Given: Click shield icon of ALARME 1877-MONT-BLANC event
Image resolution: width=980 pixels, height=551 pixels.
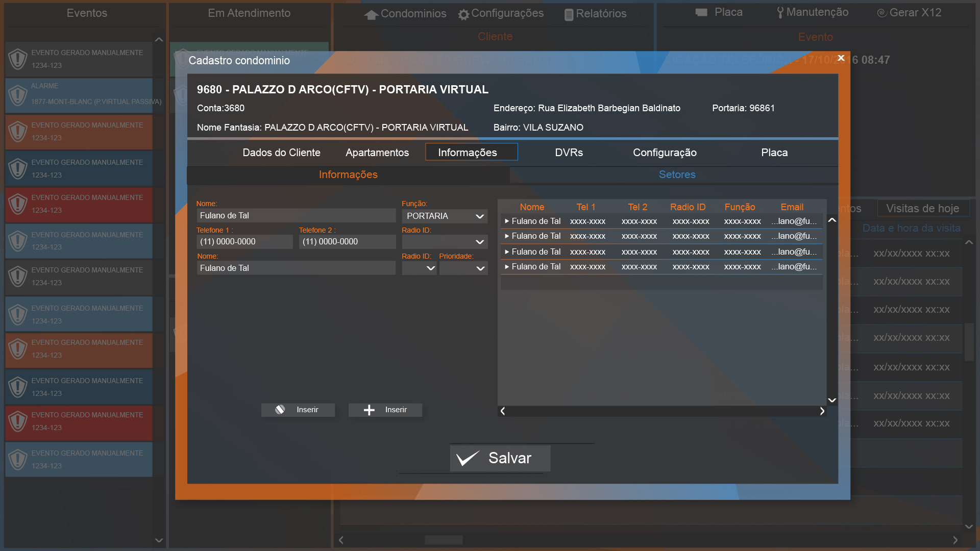Looking at the screenshot, I should 18,95.
